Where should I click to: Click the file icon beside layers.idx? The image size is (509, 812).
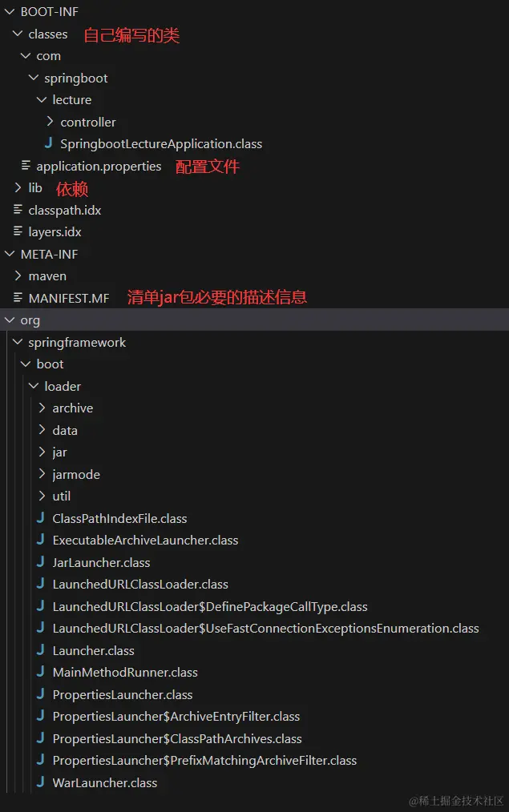coord(18,231)
